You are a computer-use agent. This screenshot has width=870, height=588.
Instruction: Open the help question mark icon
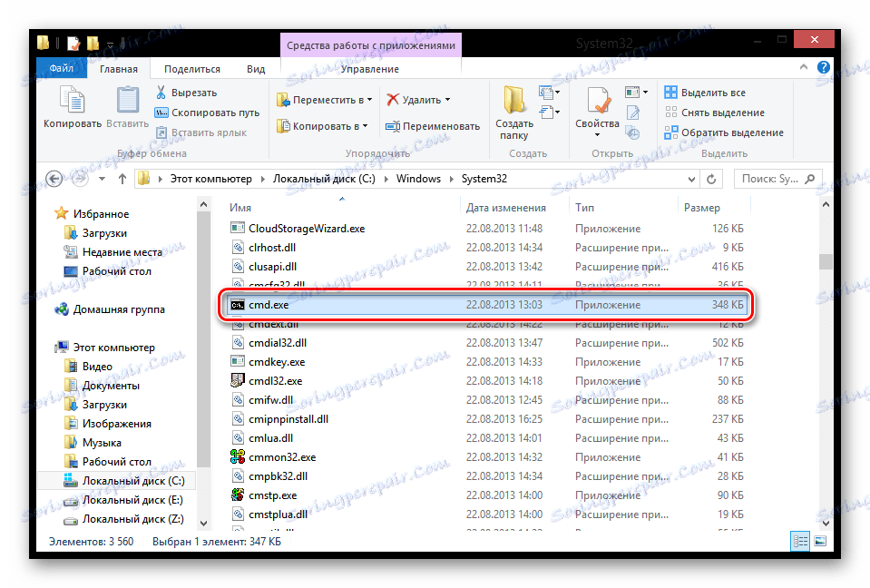(824, 68)
